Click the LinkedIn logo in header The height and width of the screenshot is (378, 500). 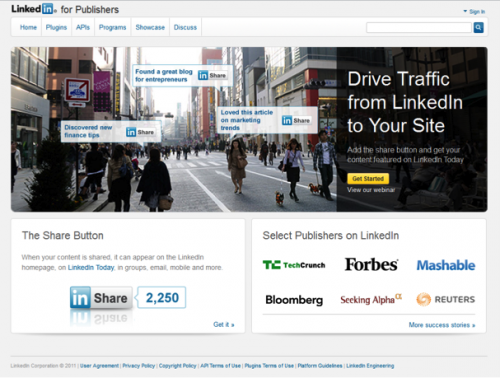click(x=32, y=9)
